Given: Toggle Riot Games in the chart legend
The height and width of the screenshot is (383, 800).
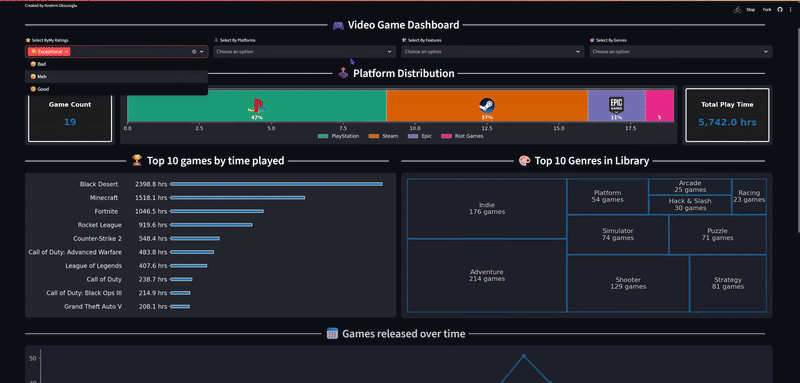Looking at the screenshot, I should 462,136.
